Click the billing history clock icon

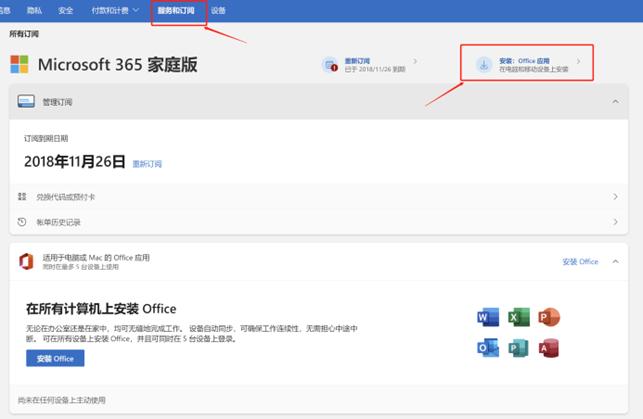[22, 222]
